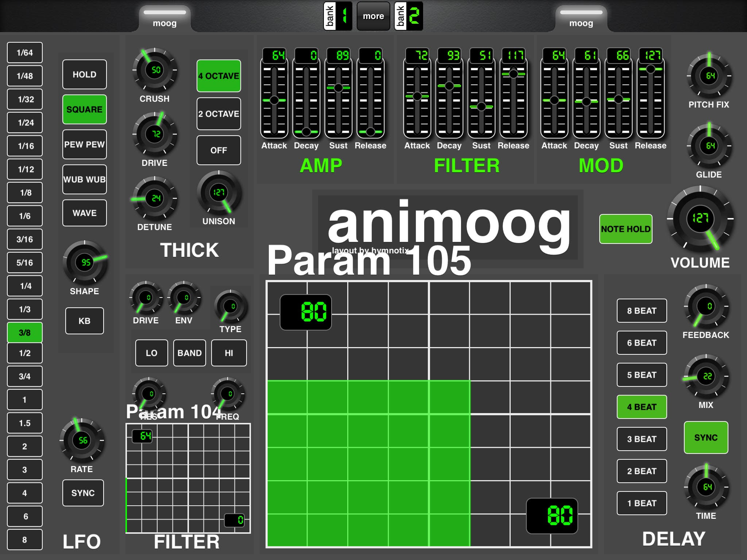Click the large Param 105 XY pad
Screen dimensions: 747x560
coord(429,414)
